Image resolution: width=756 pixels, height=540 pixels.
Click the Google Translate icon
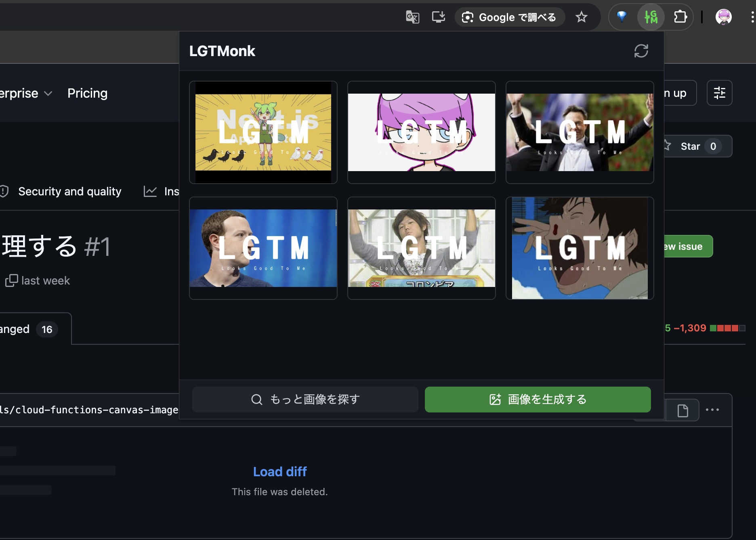click(412, 17)
